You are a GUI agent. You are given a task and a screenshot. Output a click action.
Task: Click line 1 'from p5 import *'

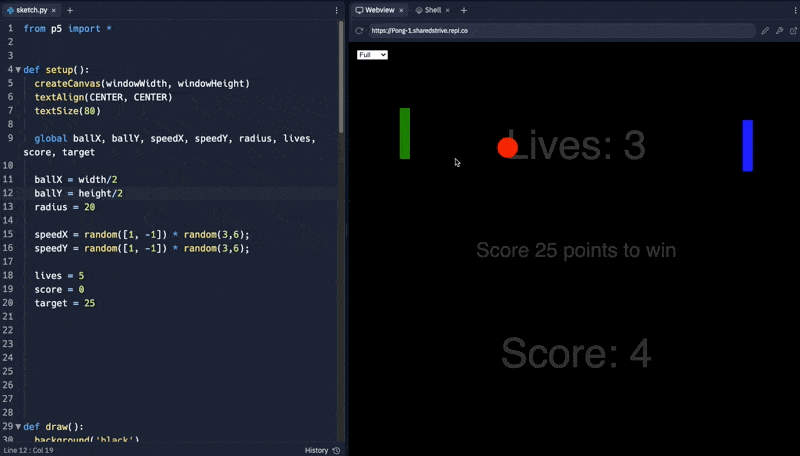tap(67, 29)
